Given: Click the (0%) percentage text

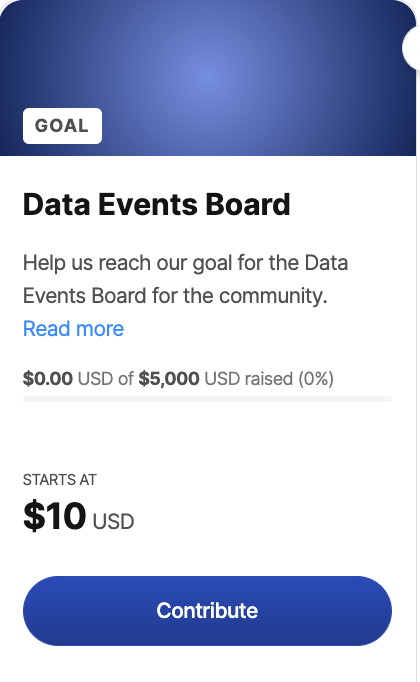Looking at the screenshot, I should tap(316, 378).
